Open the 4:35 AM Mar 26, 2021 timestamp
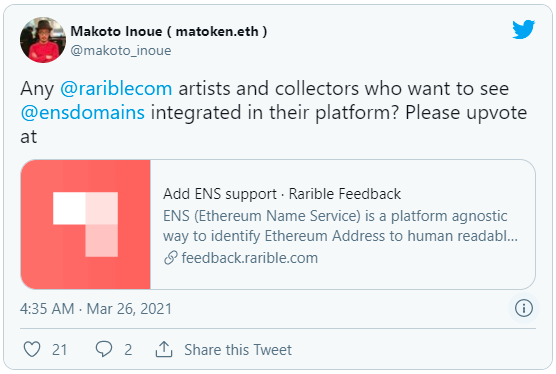The image size is (556, 374). (x=96, y=308)
